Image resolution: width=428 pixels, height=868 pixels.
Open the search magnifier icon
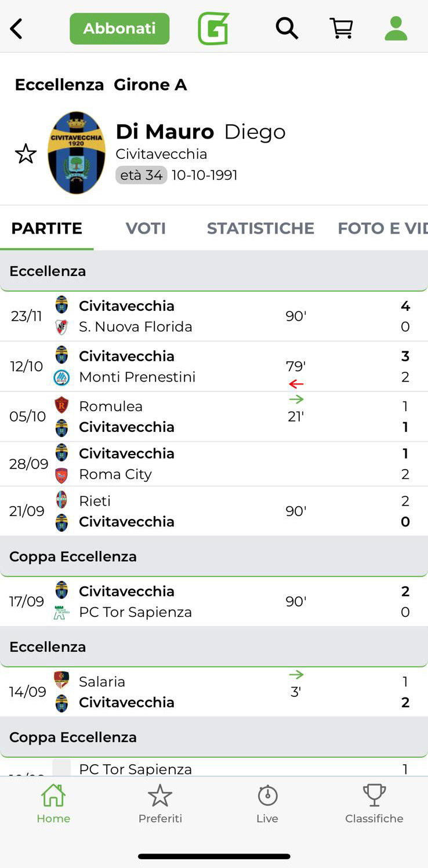286,28
